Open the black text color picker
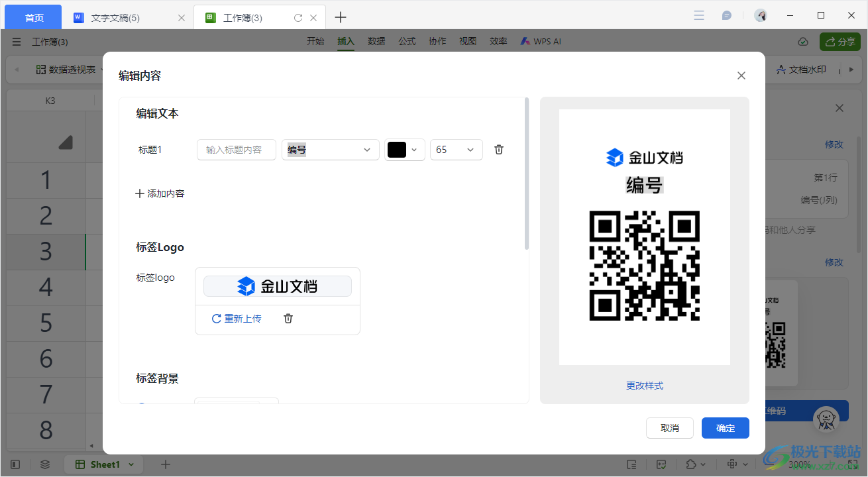Screen dimensions: 868x477 (x=405, y=150)
